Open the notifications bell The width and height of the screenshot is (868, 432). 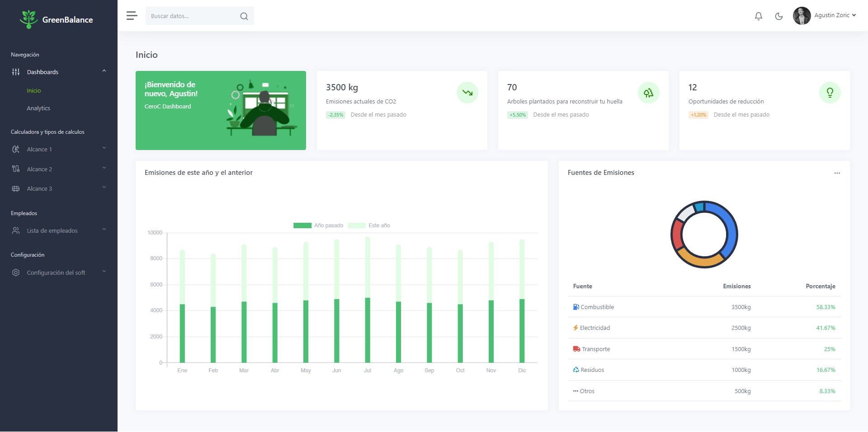pos(758,16)
